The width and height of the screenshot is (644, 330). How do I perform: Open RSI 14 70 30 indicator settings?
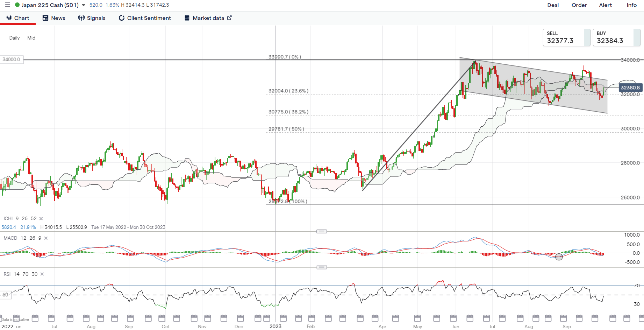(20, 274)
